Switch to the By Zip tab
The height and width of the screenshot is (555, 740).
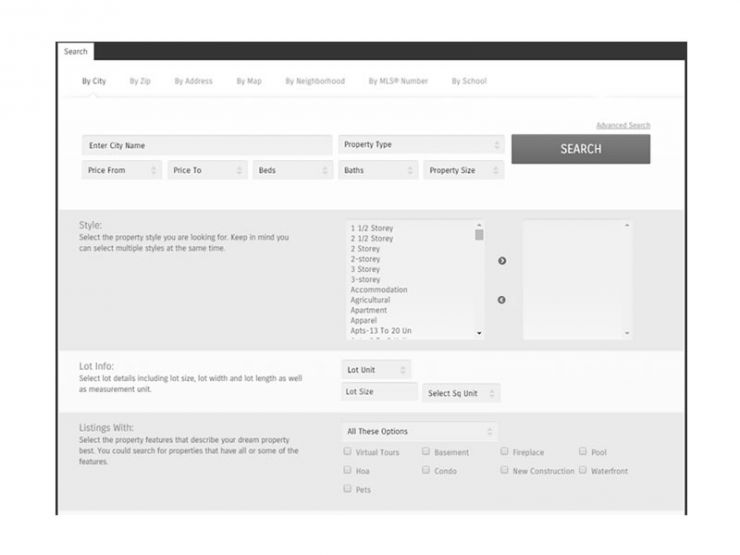point(140,81)
